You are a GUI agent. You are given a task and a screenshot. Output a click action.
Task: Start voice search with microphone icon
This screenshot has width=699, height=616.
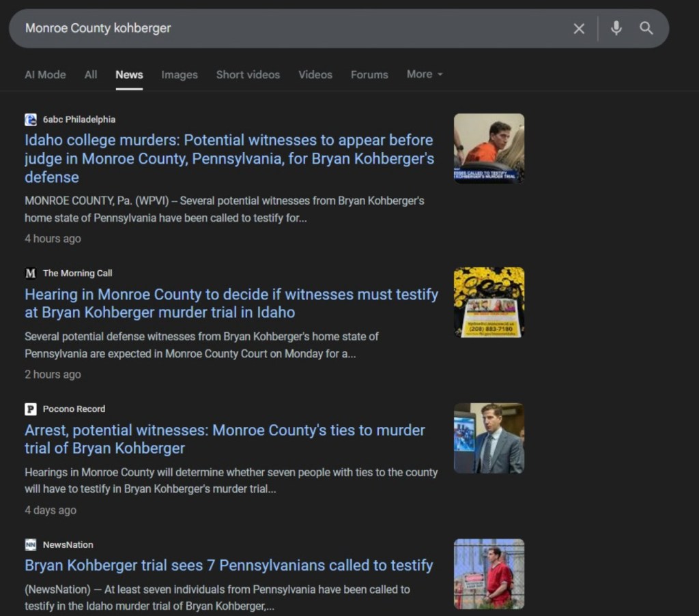click(616, 29)
